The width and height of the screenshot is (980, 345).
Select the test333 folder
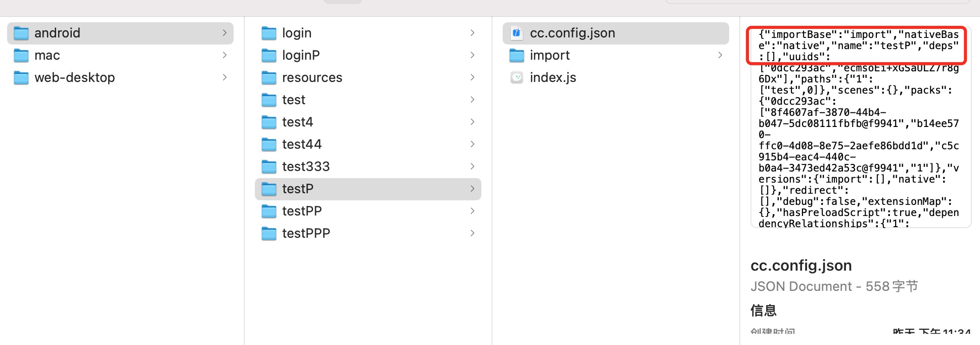305,166
